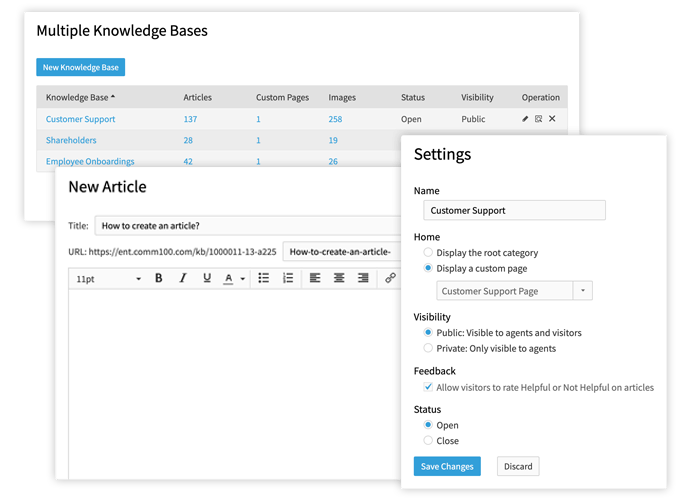Screen dimensions: 690x500
Task: Click the Save Changes button
Action: click(447, 466)
